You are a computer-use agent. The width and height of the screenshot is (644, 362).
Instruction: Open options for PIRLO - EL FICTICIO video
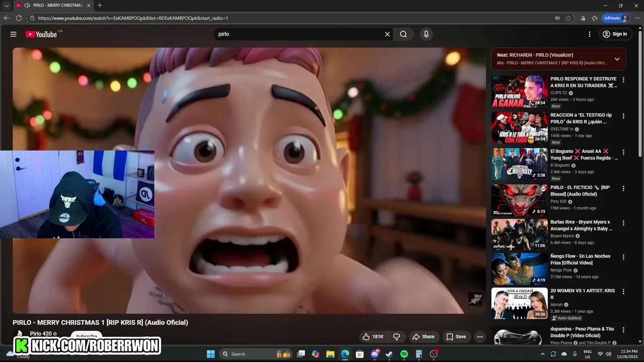click(623, 189)
